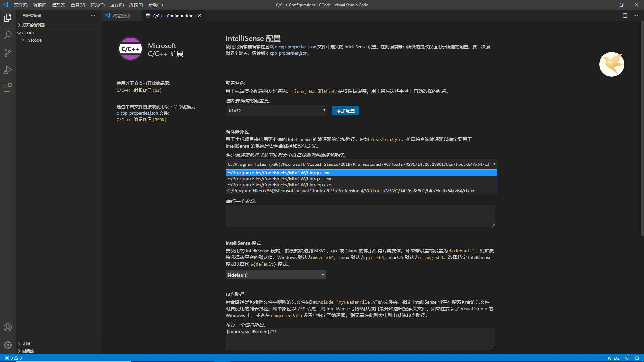Open the 帮助(H) menu

(x=155, y=5)
